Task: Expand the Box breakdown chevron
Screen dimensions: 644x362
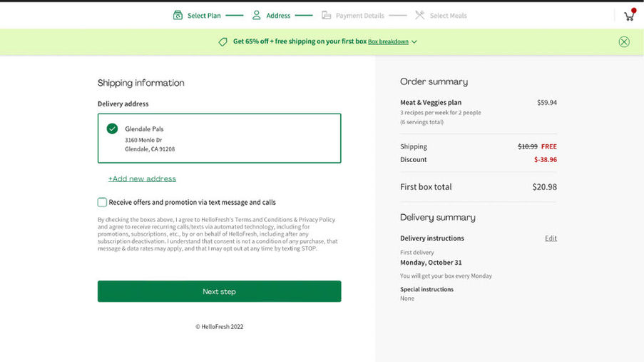Action: tap(414, 42)
